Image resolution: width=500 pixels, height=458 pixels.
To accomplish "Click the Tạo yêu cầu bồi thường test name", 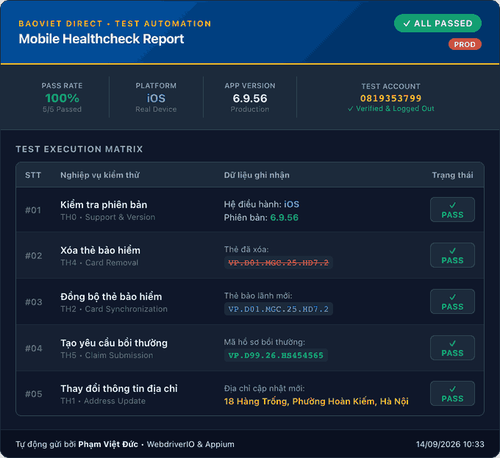I will point(114,343).
